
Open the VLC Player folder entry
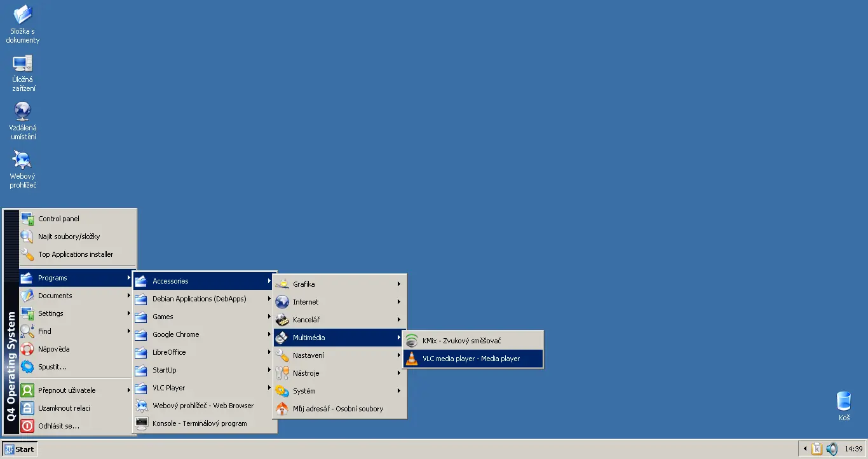pyautogui.click(x=204, y=388)
